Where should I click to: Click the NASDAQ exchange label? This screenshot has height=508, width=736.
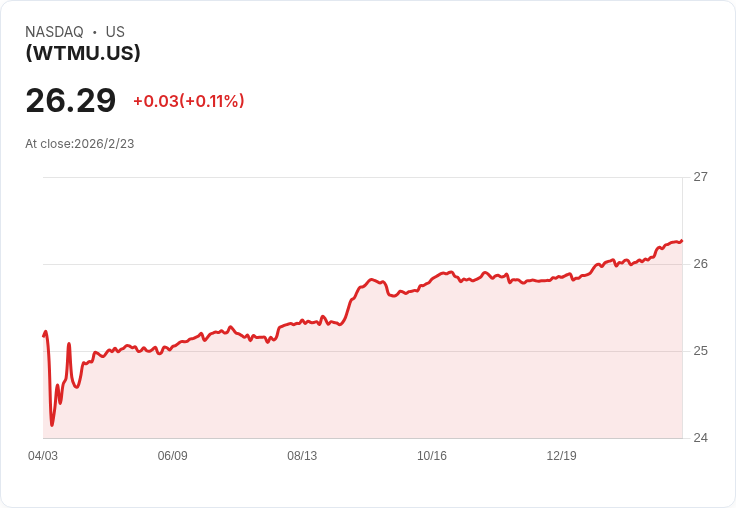point(54,32)
